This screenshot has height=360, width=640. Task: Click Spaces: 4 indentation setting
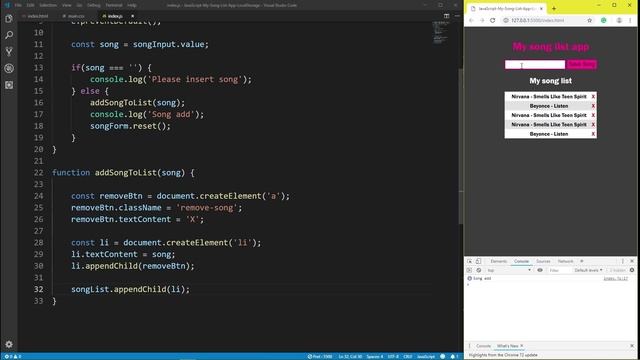click(375, 356)
